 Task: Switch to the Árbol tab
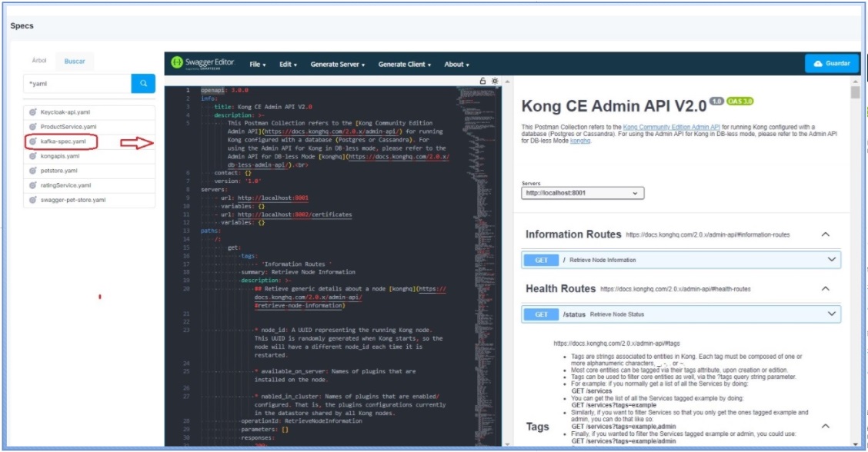click(x=39, y=60)
